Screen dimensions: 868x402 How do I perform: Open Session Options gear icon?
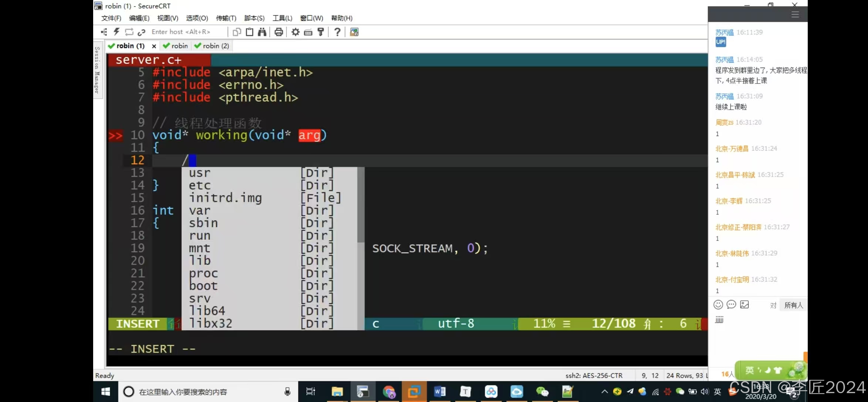(295, 32)
